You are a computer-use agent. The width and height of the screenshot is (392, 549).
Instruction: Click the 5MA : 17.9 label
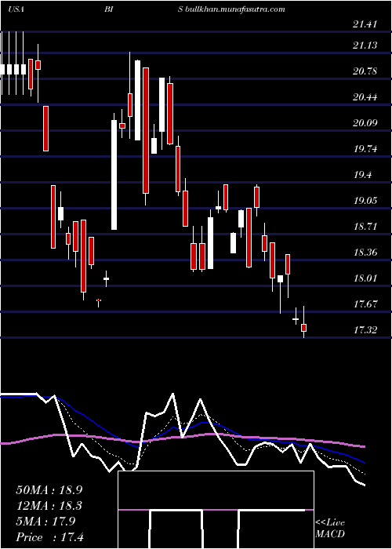click(45, 522)
